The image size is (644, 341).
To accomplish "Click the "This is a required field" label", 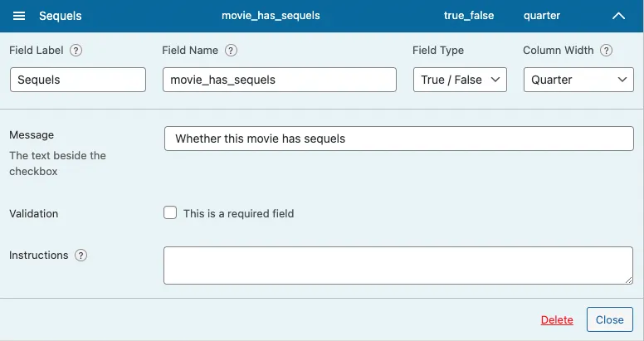I will (239, 213).
